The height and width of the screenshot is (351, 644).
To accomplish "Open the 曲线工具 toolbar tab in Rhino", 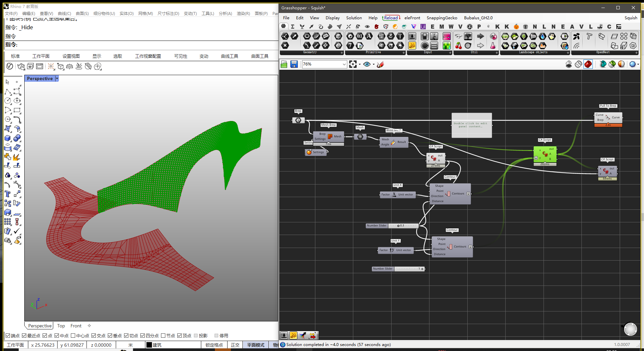I will coord(230,56).
